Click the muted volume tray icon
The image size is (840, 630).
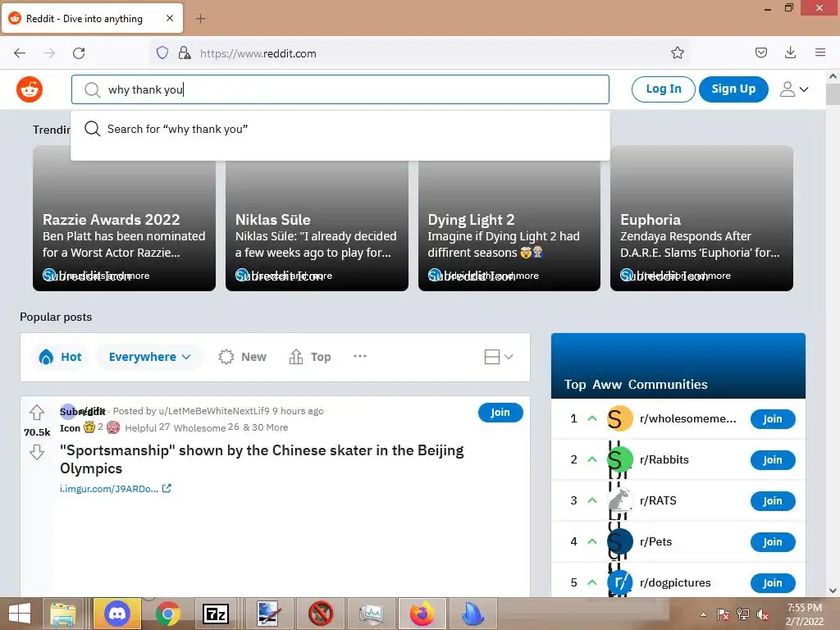(x=763, y=614)
